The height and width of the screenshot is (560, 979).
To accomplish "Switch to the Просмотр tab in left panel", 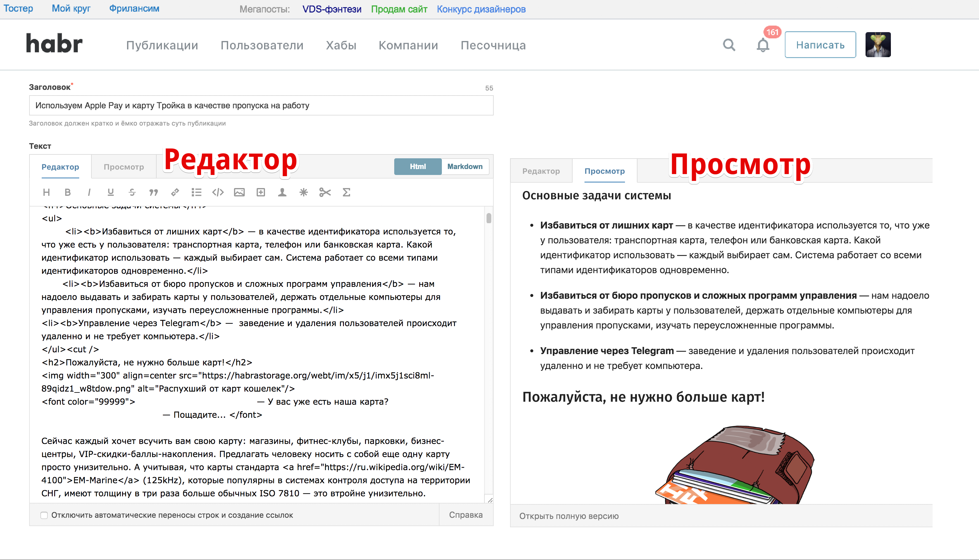I will [124, 167].
